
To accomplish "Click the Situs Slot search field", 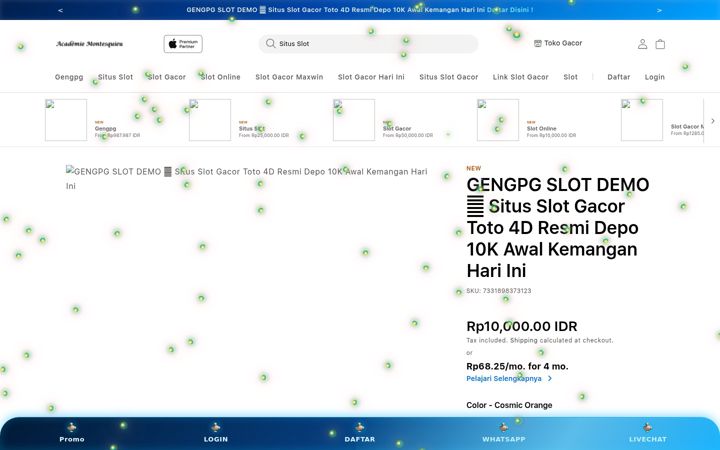I will click(368, 44).
